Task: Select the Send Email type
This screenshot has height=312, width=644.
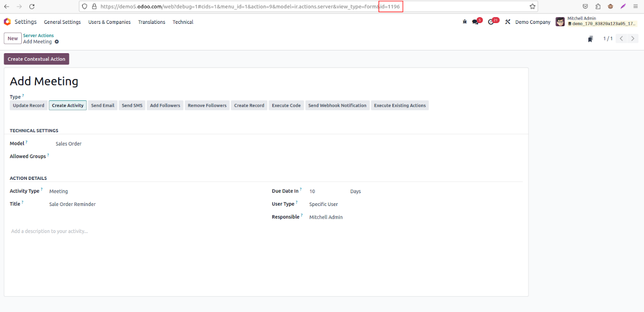Action: [x=103, y=106]
